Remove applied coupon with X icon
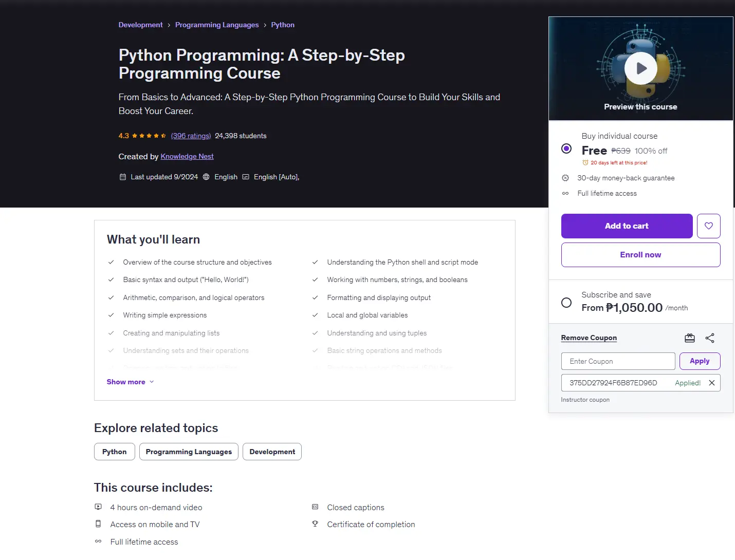735x560 pixels. coord(711,383)
